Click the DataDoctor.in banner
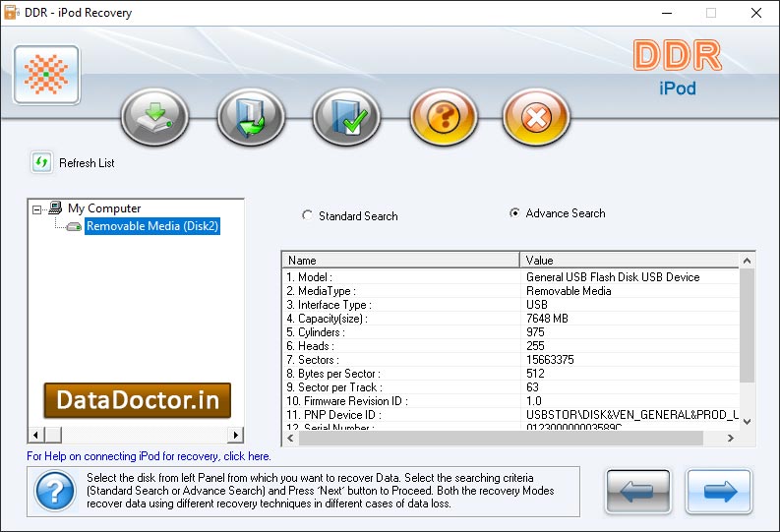The image size is (780, 532). (x=138, y=400)
